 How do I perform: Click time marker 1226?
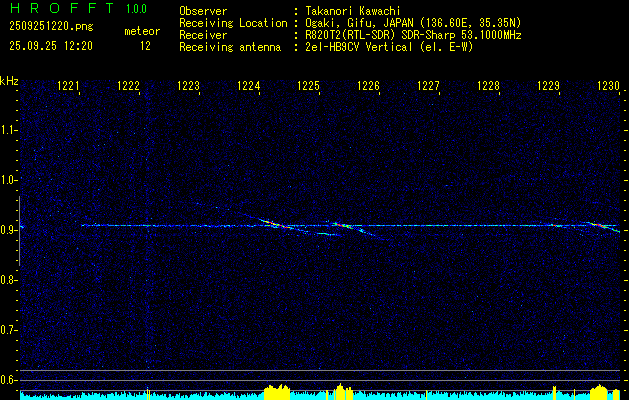pos(368,86)
